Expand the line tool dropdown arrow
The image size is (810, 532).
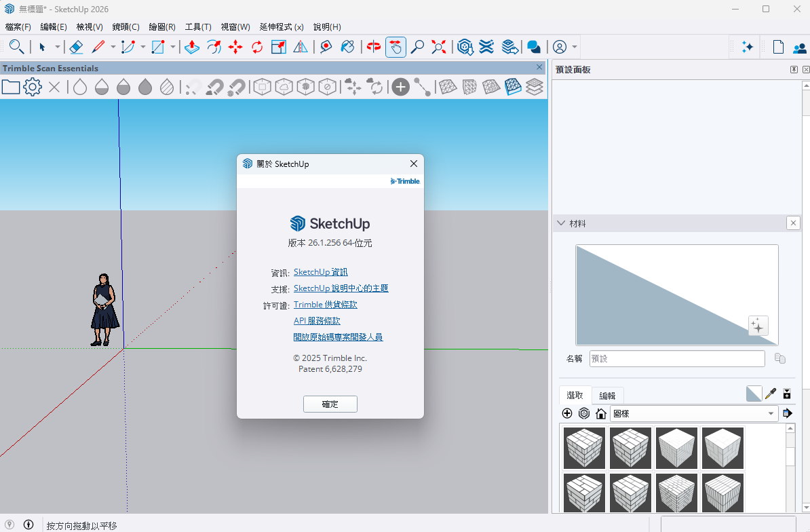[x=113, y=47]
